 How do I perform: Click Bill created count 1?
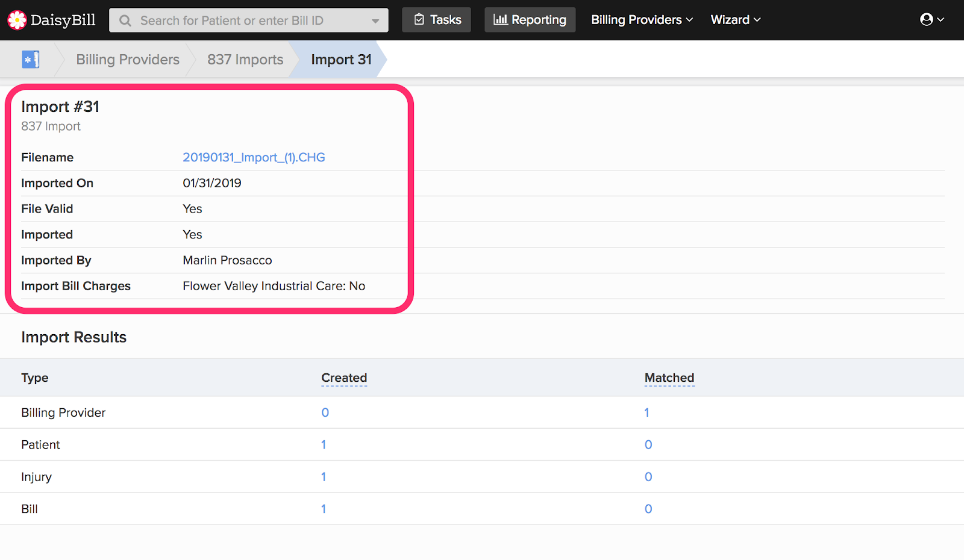tap(324, 509)
